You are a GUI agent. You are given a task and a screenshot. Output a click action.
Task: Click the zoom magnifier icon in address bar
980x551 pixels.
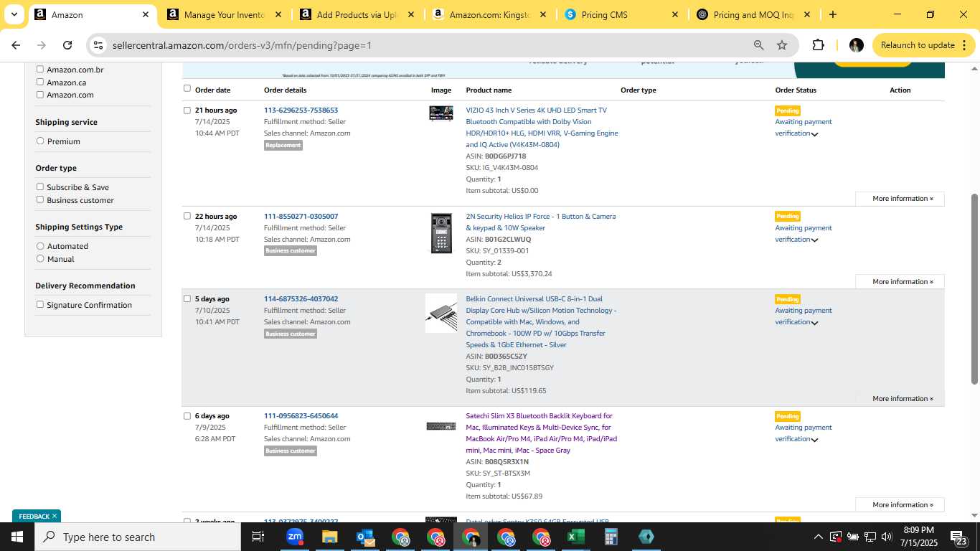pos(758,45)
